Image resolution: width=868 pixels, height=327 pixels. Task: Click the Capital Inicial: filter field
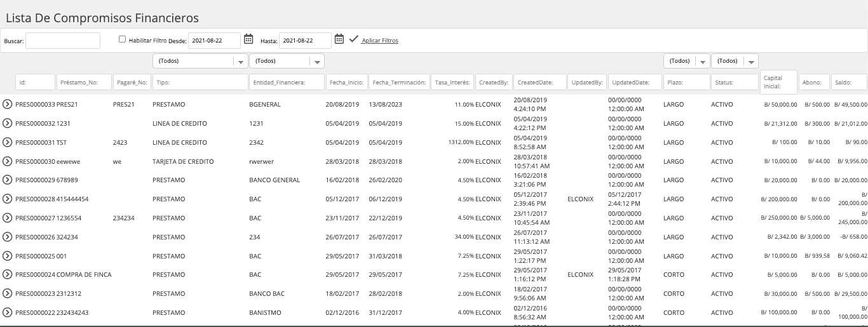(x=778, y=82)
